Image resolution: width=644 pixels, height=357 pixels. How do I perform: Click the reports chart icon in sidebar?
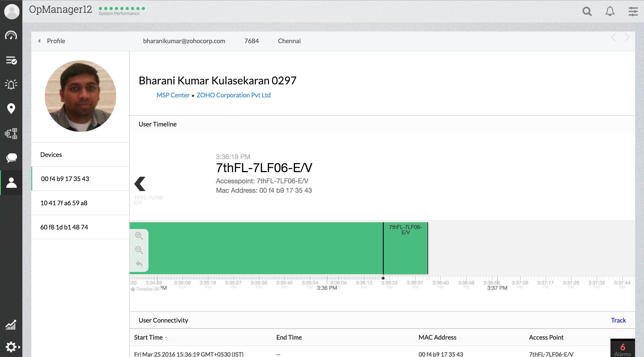coord(11,325)
